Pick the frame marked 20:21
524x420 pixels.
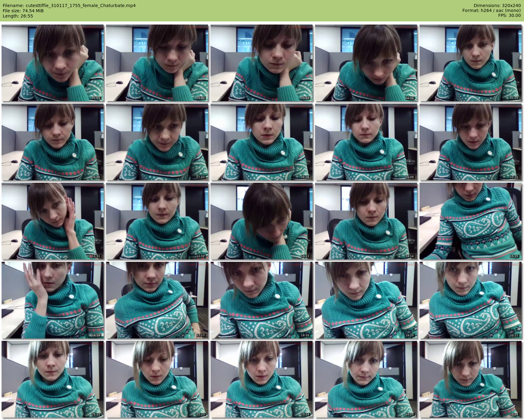tap(471, 300)
